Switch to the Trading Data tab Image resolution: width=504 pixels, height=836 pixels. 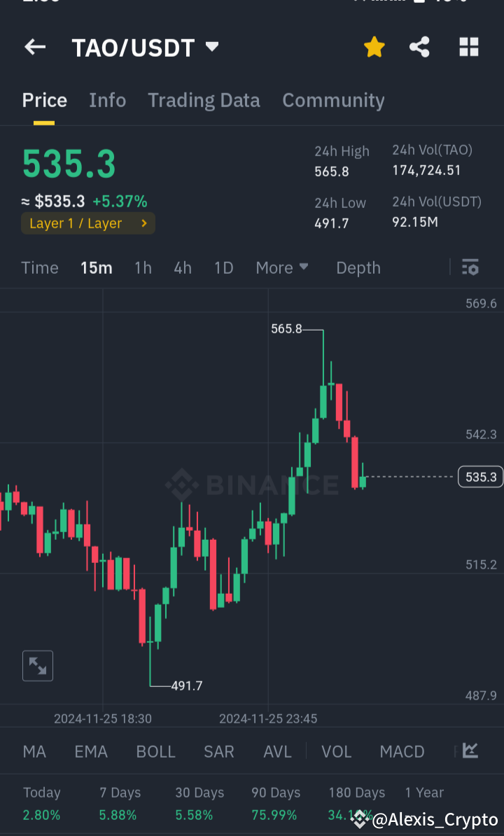[204, 100]
